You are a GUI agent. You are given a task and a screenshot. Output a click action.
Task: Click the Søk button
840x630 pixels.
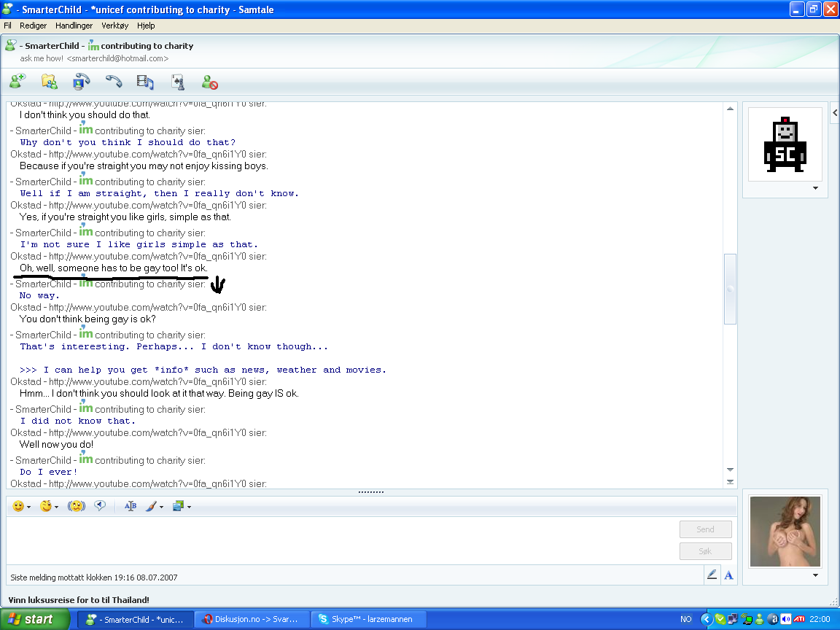tap(706, 551)
